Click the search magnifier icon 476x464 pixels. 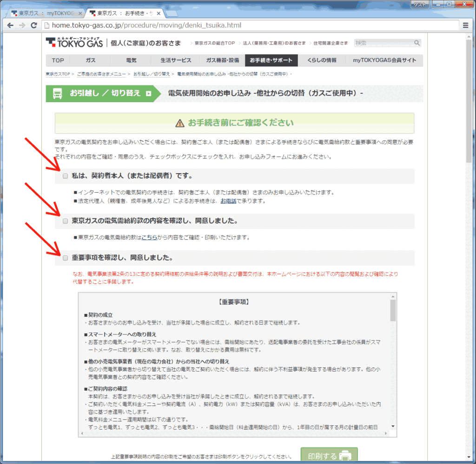pyautogui.click(x=417, y=43)
